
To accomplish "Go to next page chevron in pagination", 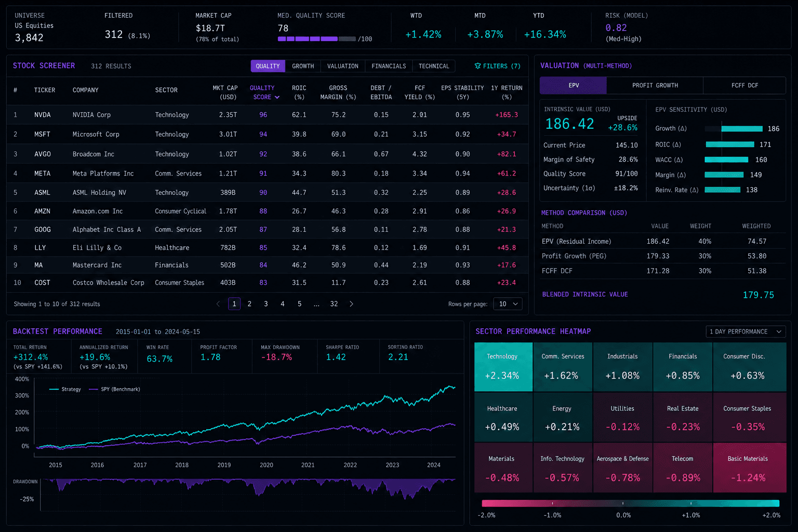I will point(351,304).
